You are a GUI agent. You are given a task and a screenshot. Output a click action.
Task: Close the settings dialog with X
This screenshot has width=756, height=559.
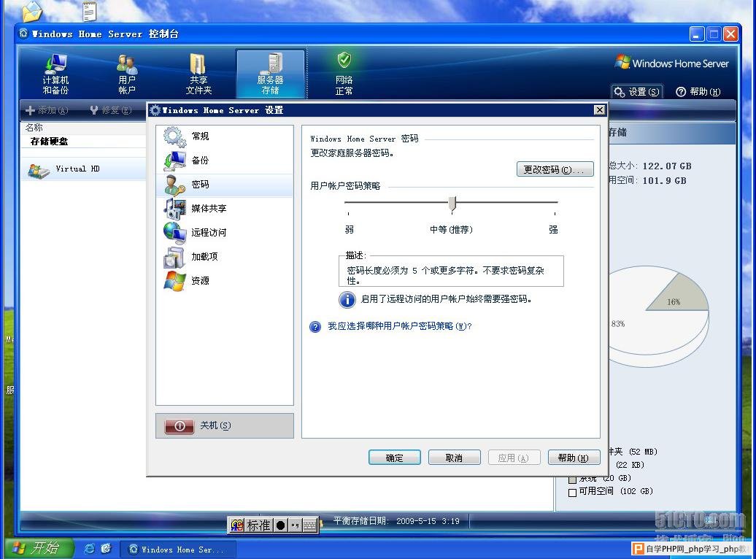599,110
